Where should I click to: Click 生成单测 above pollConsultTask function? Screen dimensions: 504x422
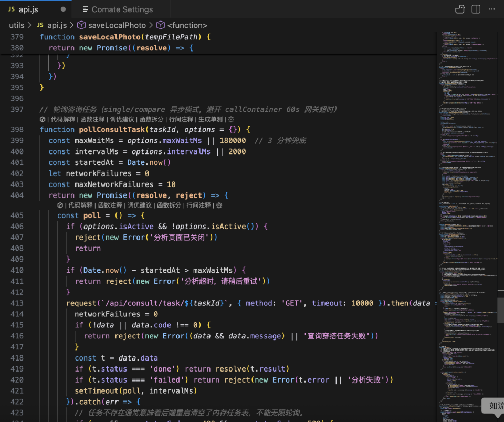[210, 119]
